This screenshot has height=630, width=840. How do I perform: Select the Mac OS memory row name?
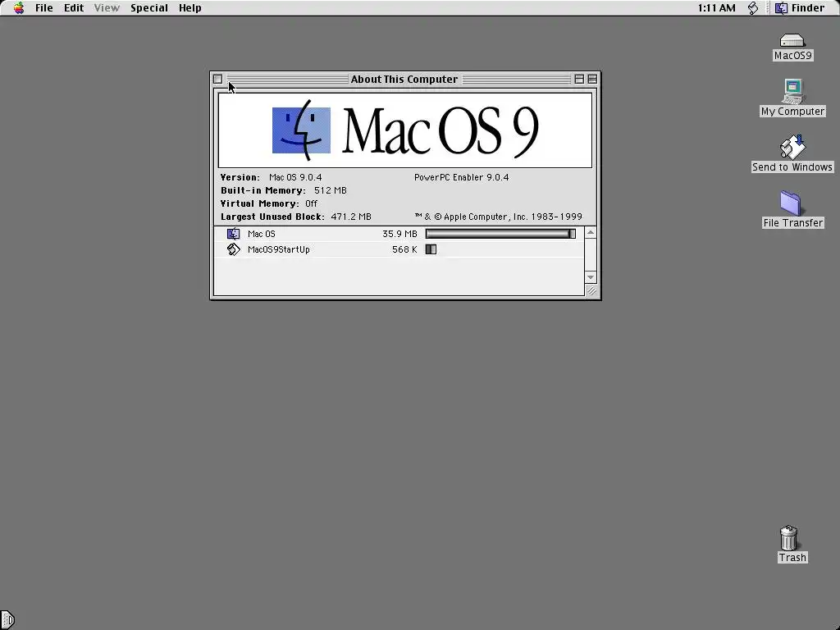tap(262, 234)
